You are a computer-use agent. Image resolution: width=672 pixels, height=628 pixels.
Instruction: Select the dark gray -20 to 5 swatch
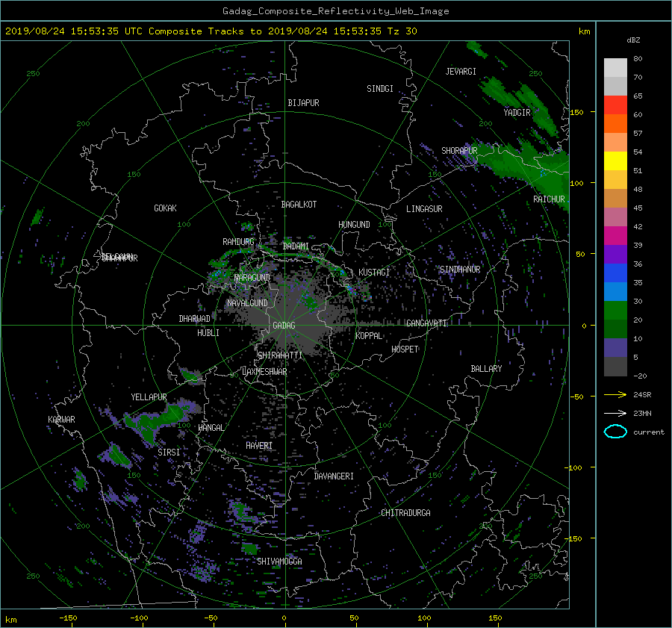615,367
